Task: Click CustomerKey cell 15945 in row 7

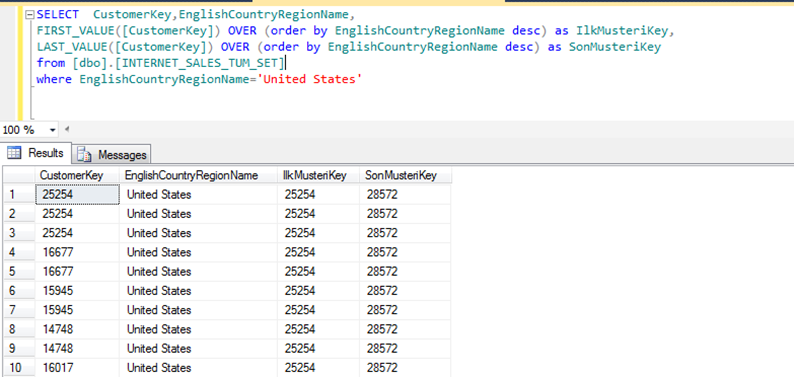Action: 77,310
